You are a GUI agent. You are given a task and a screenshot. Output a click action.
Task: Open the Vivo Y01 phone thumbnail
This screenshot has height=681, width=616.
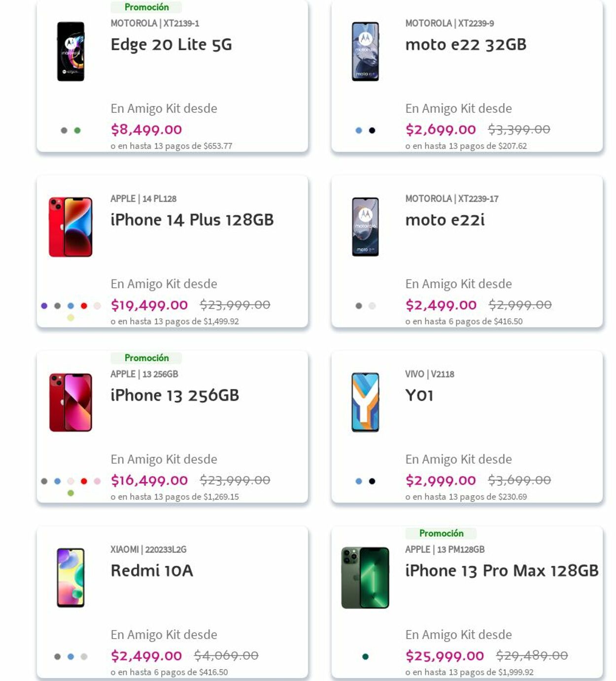(x=365, y=402)
